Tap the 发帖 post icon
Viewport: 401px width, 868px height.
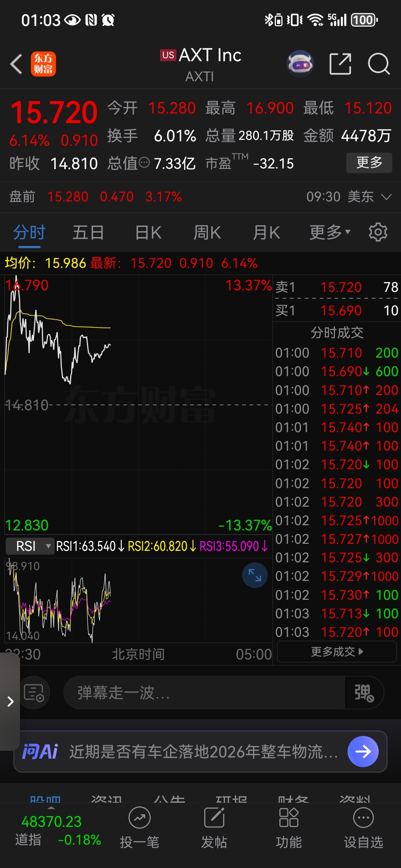pyautogui.click(x=214, y=828)
